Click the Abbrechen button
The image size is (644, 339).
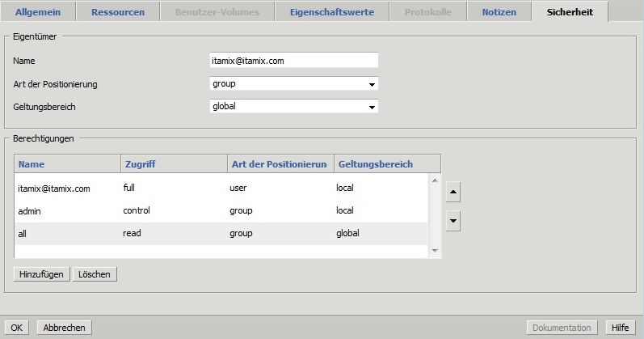[64, 328]
